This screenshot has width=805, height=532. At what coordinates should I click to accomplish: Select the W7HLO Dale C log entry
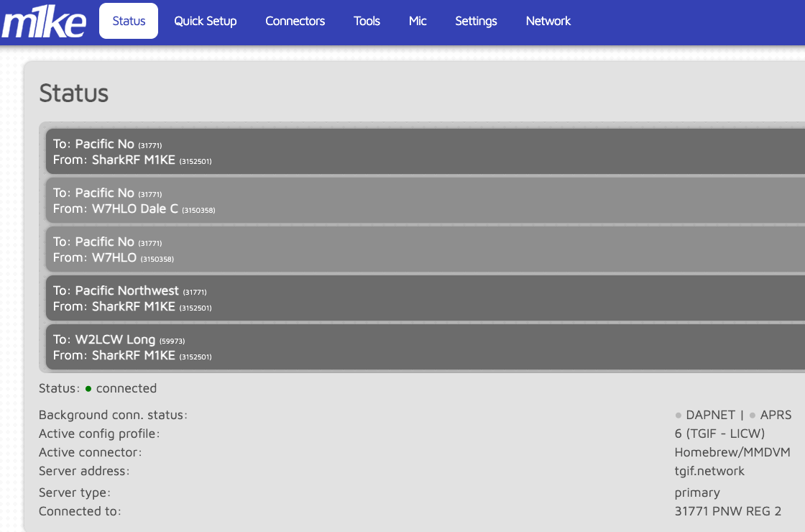point(424,201)
